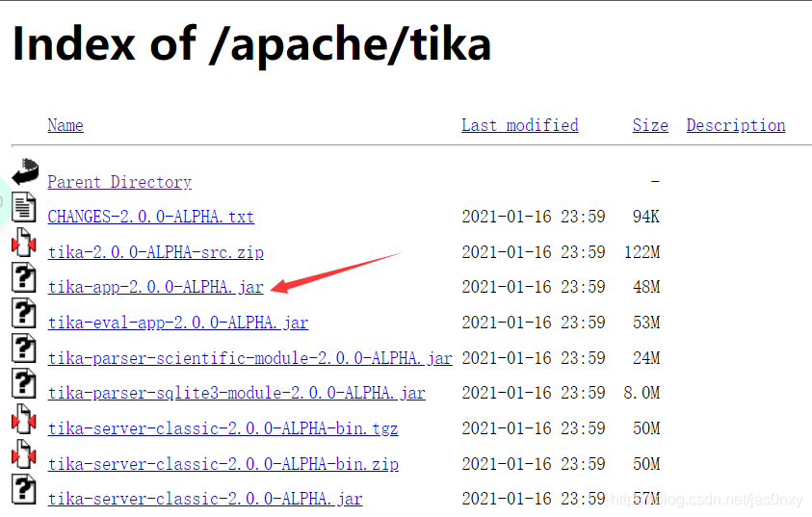Click the modified date of tika-app-2.0.0-ALPHA.jar
This screenshot has width=812, height=517.
coord(534,287)
